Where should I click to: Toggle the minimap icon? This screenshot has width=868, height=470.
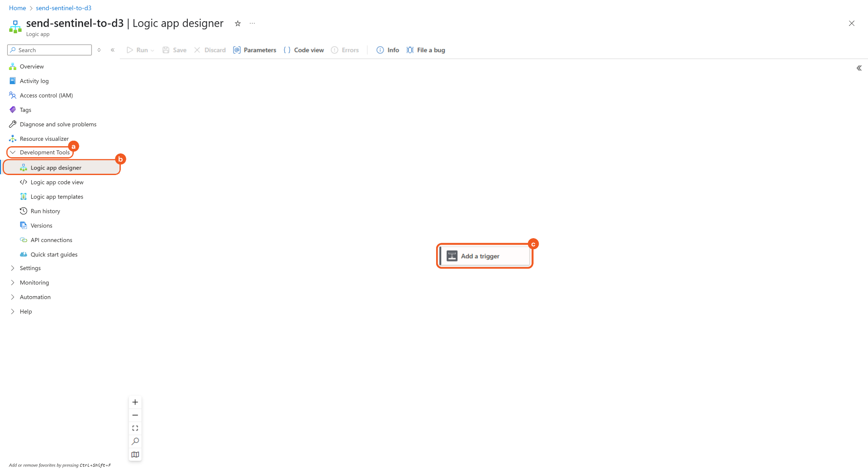point(135,455)
